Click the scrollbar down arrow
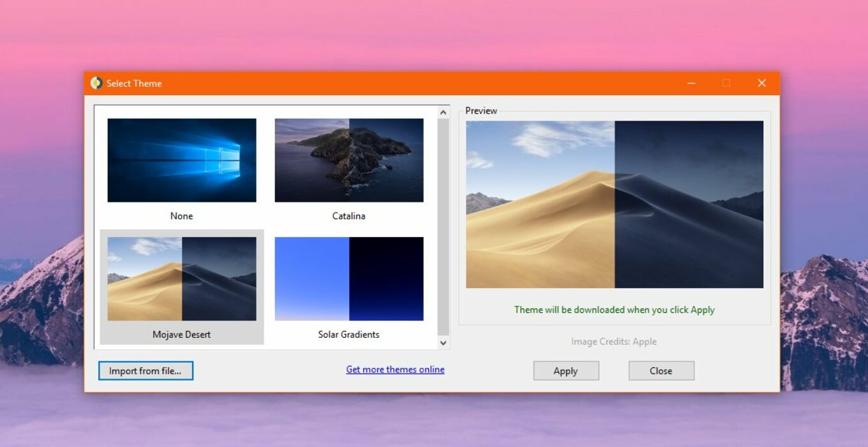This screenshot has height=447, width=868. [x=442, y=343]
